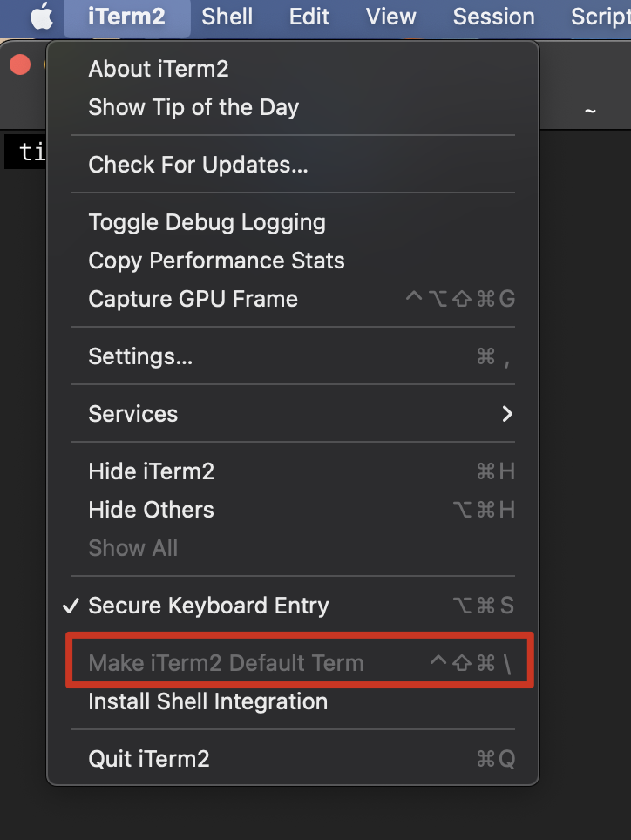The width and height of the screenshot is (631, 840).
Task: Choose Show Tip of the Day
Action: tap(293, 107)
